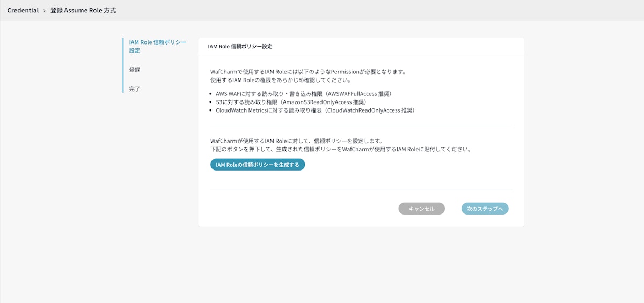Select the IAM Role 信頼ポリシー設定 step in sidebar
Viewport: 644px width, 303px height.
(158, 46)
